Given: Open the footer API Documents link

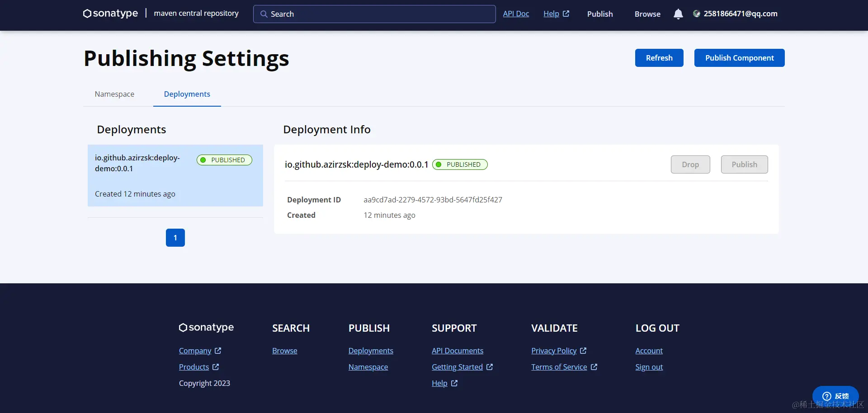Looking at the screenshot, I should click(x=458, y=351).
